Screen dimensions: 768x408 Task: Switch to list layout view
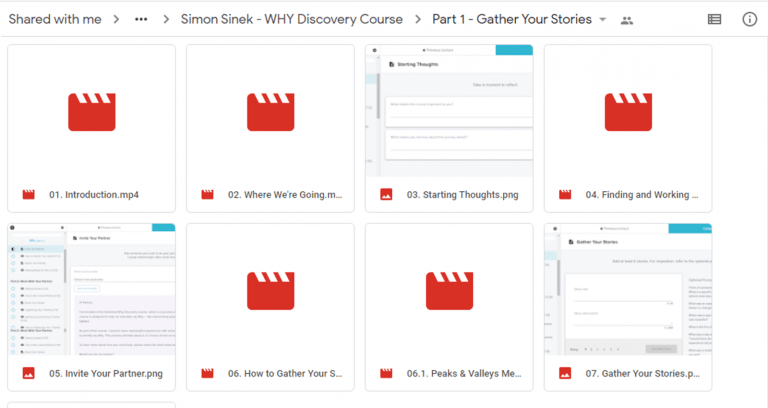click(x=715, y=20)
